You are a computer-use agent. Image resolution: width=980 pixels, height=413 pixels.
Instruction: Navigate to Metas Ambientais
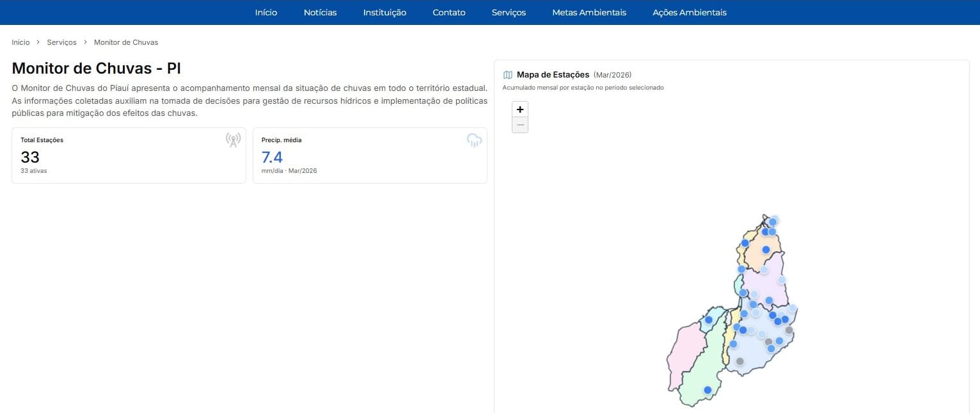[x=589, y=12]
